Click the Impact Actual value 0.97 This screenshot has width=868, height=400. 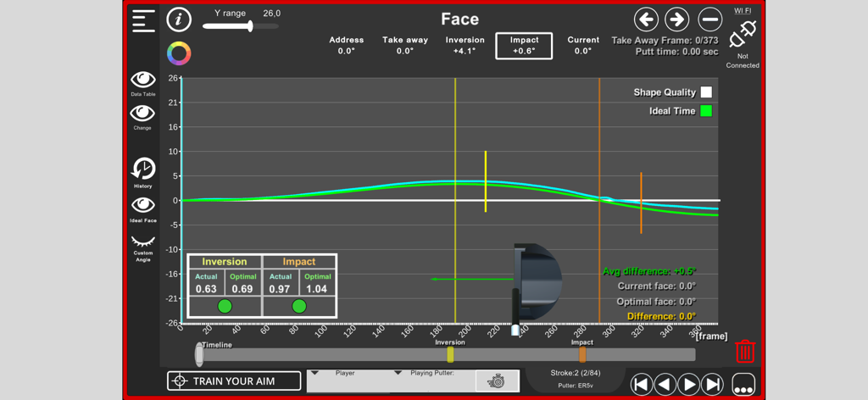click(280, 288)
